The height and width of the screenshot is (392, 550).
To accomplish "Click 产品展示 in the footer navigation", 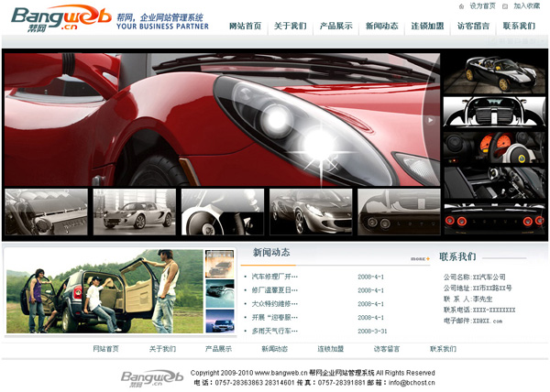I will click(218, 349).
